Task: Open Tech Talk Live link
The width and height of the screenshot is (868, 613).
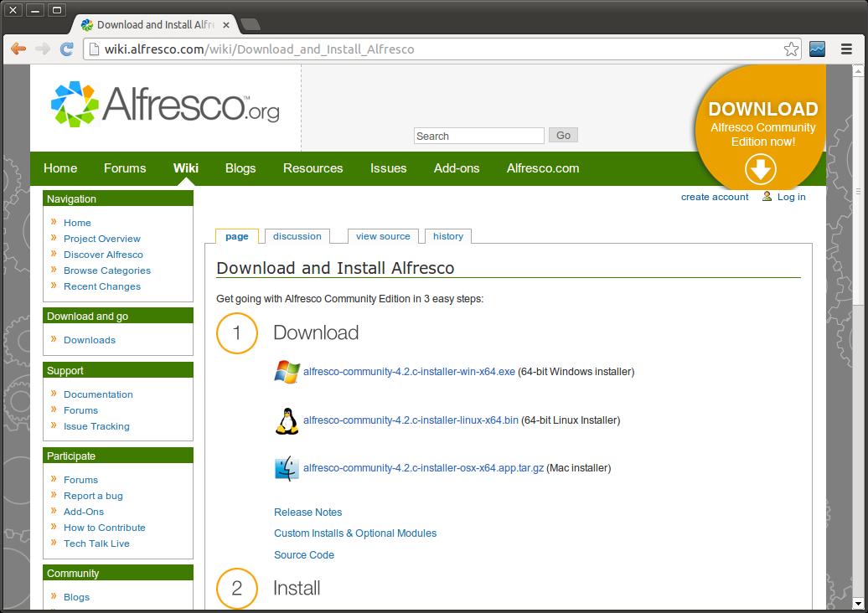Action: [x=96, y=543]
